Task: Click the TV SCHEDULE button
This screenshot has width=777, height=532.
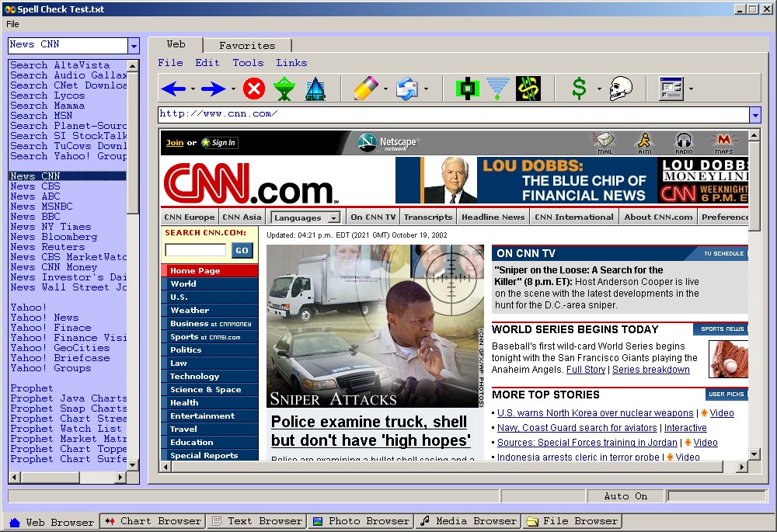Action: 723,254
